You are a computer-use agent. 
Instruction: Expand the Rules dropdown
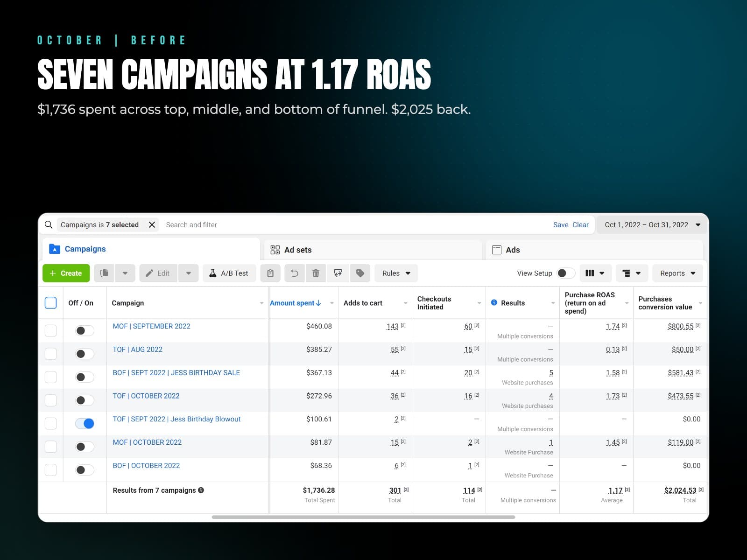tap(396, 273)
